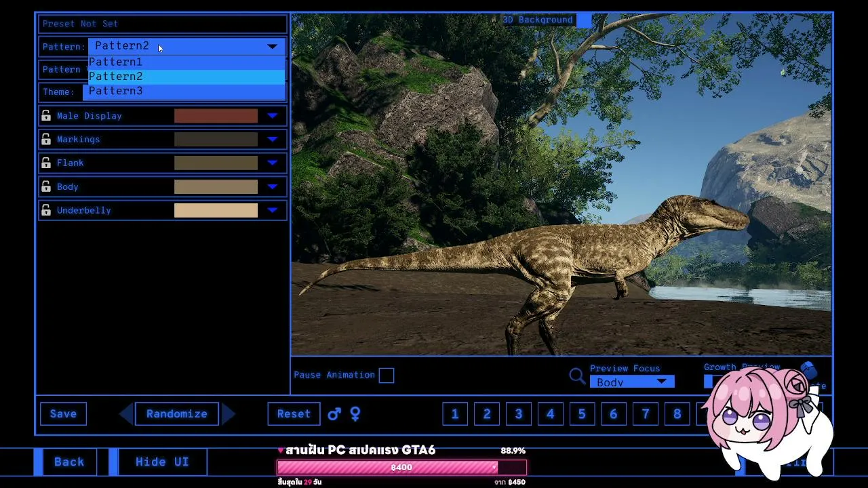
Task: Click the left arrow beside Randomize
Action: (x=126, y=413)
